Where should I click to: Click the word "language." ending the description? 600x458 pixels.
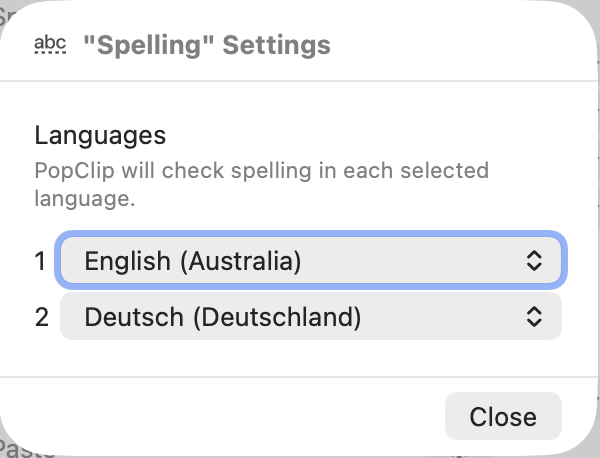84,198
